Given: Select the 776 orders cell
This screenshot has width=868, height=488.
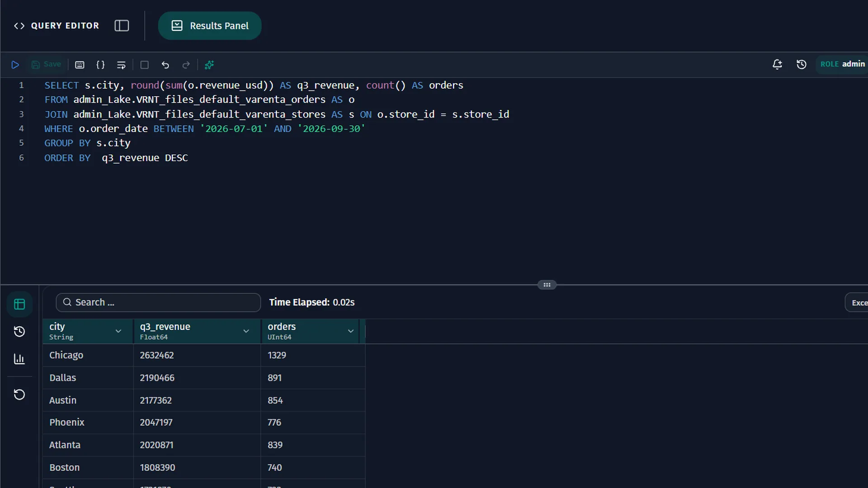Looking at the screenshot, I should coord(313,422).
